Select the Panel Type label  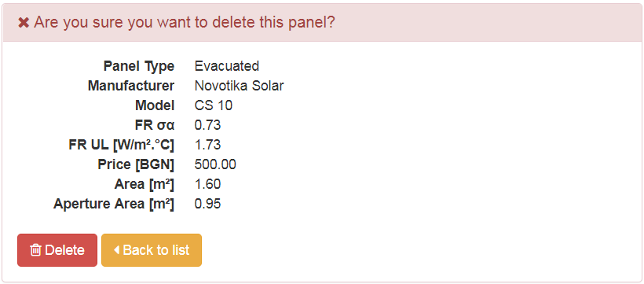tap(139, 66)
